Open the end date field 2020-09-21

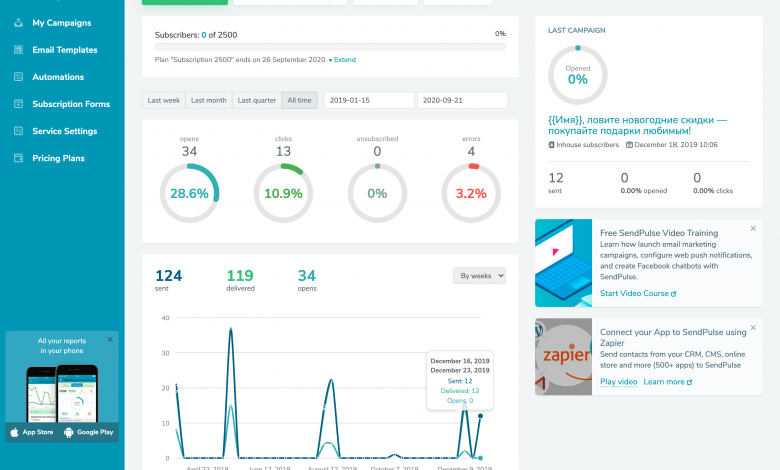pos(463,100)
